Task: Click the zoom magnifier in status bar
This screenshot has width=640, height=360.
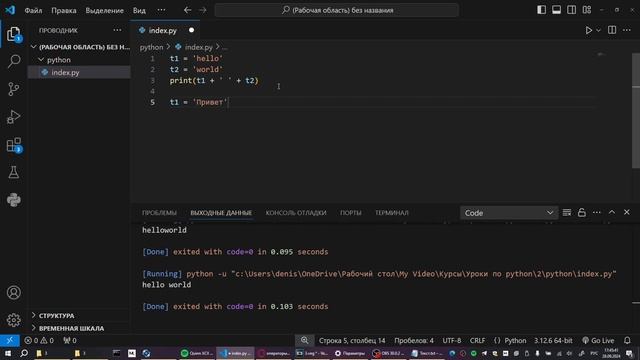Action: pyautogui.click(x=304, y=340)
